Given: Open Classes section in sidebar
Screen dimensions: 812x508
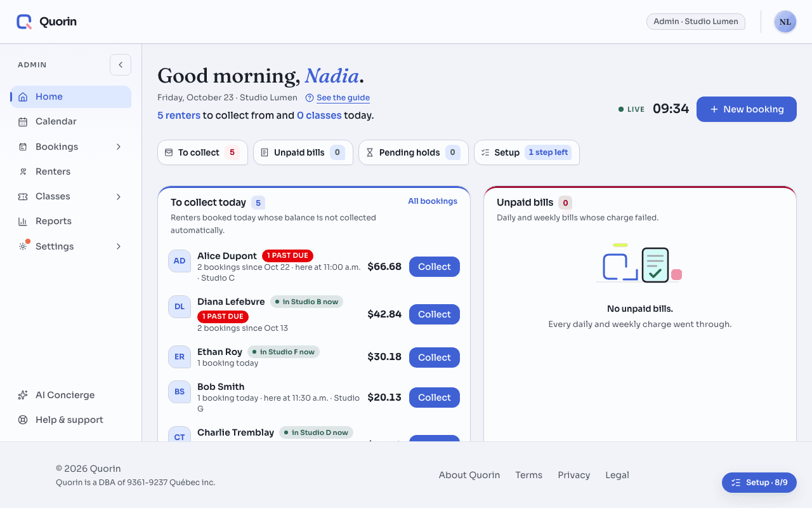Looking at the screenshot, I should point(71,196).
